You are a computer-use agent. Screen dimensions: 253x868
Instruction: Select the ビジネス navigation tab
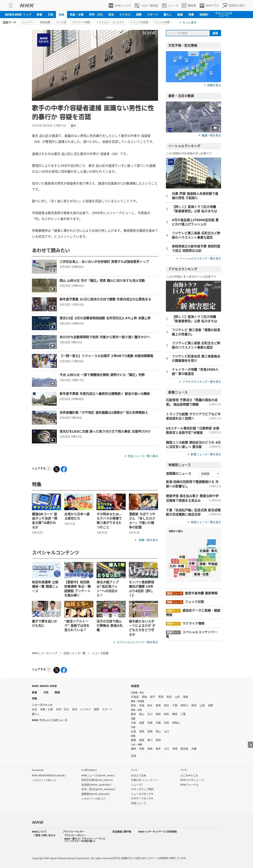click(x=125, y=15)
